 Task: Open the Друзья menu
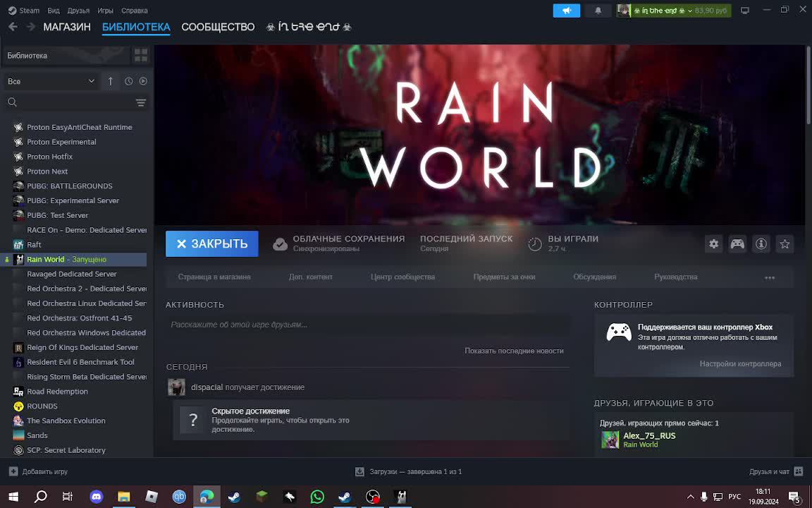[78, 11]
